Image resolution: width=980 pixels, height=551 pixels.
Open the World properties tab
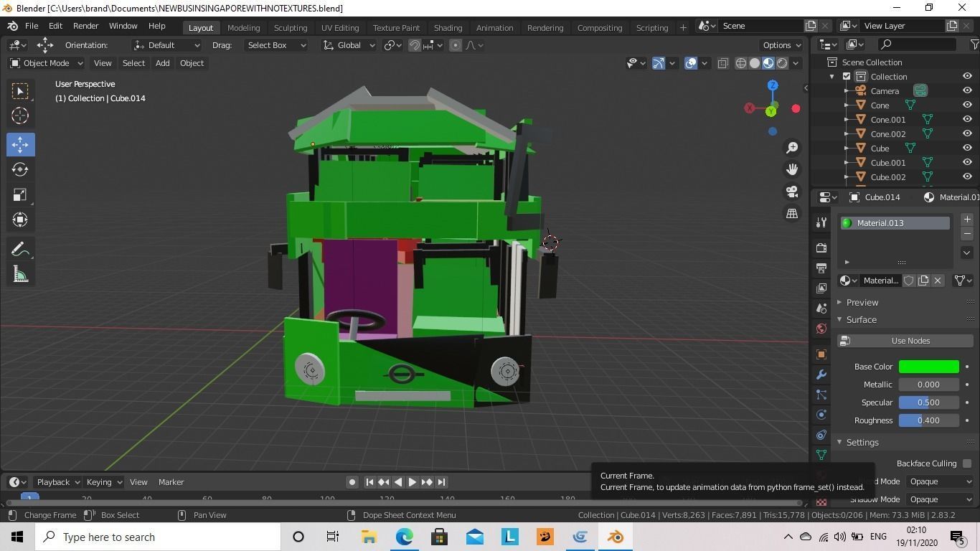coord(821,329)
